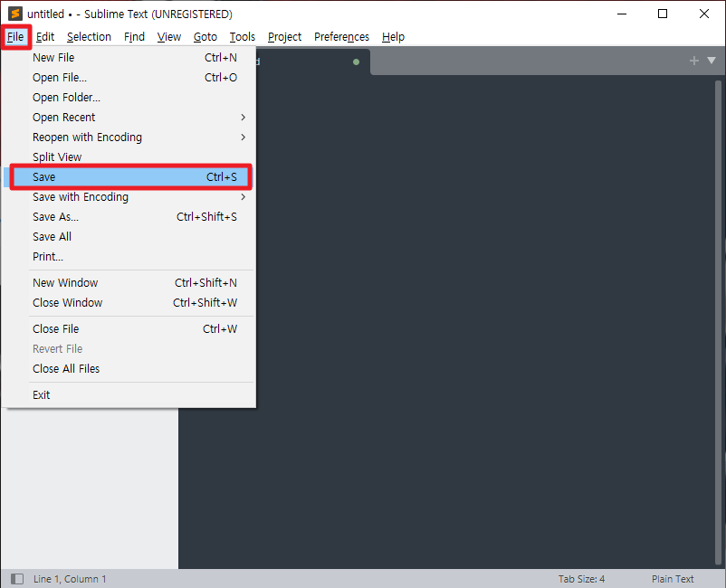Screen dimensions: 726x588
Task: Click the unsaved-changes dot on the tab
Action: [356, 62]
